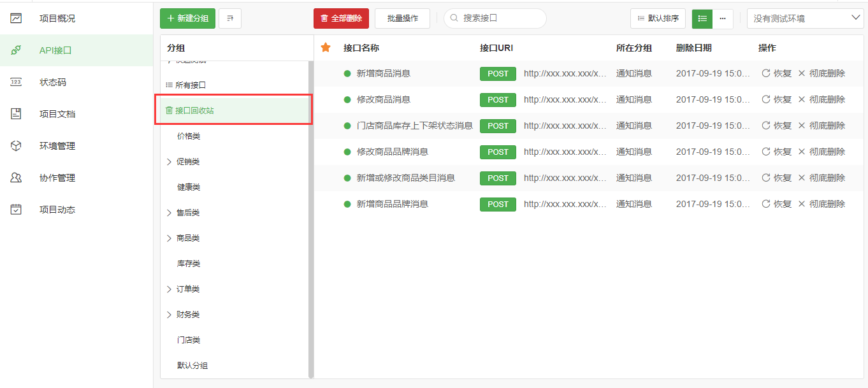The width and height of the screenshot is (868, 388).
Task: Click the star icon in table header
Action: pyautogui.click(x=326, y=48)
